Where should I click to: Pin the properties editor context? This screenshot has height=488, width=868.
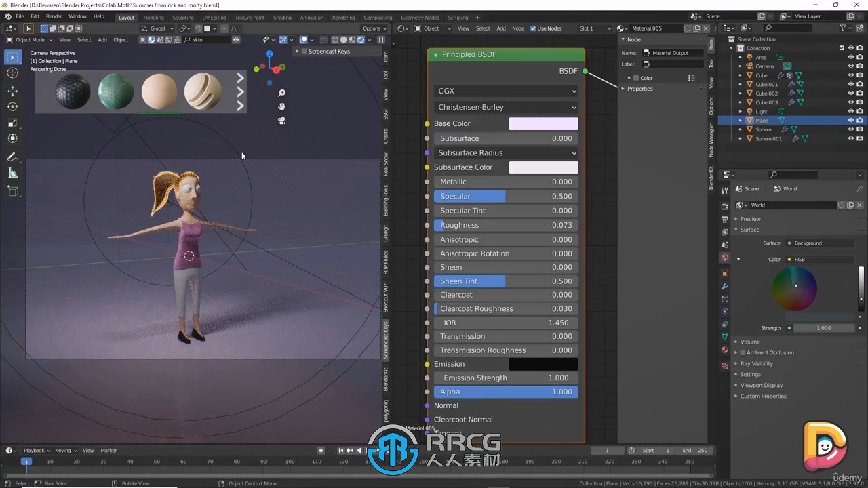pos(860,189)
